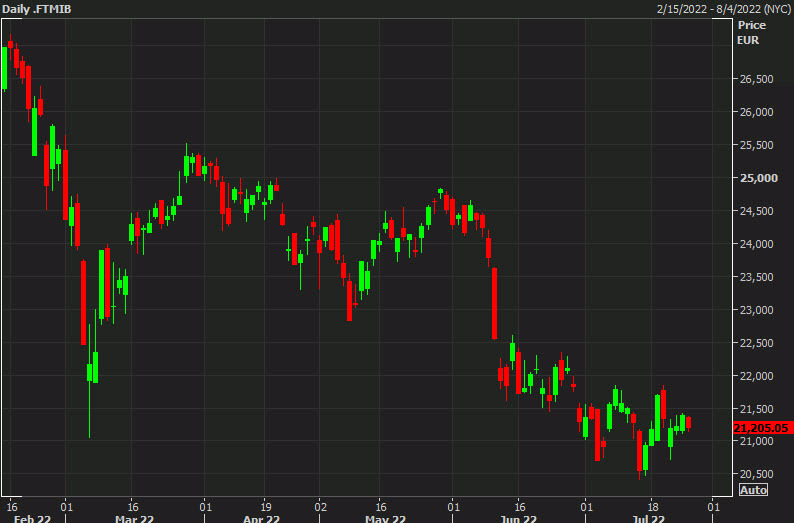
Task: Click the Jul 22 month label
Action: tap(649, 518)
